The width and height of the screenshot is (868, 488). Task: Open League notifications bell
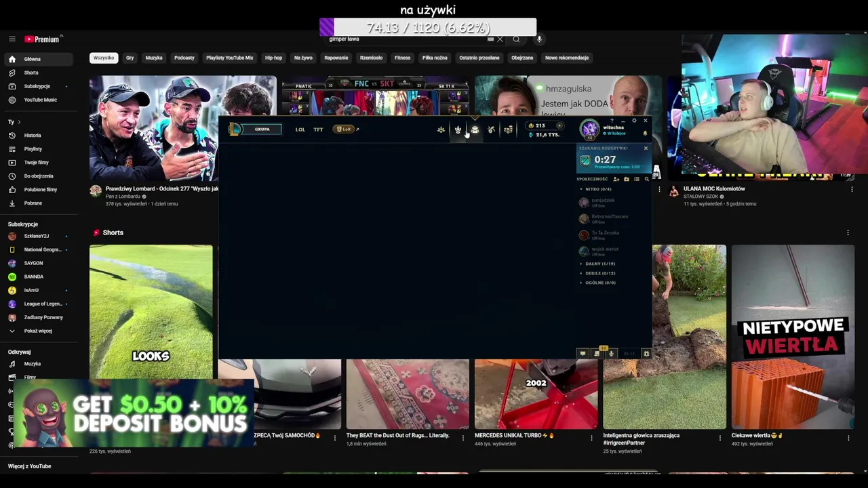coord(645,133)
